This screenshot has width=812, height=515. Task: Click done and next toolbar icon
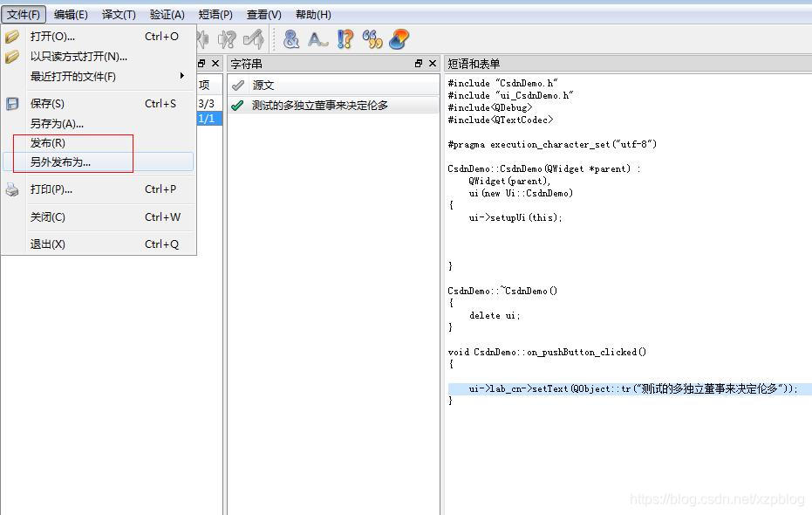pos(254,39)
